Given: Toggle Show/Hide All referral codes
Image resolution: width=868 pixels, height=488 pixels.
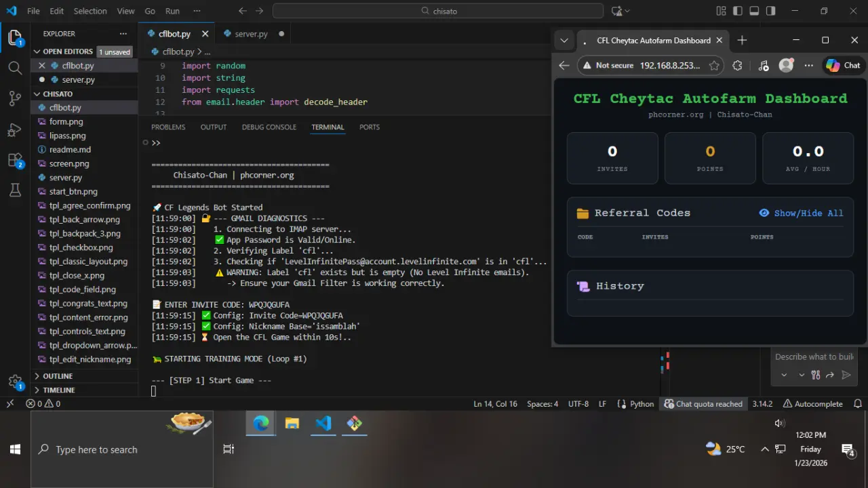Looking at the screenshot, I should click(802, 213).
